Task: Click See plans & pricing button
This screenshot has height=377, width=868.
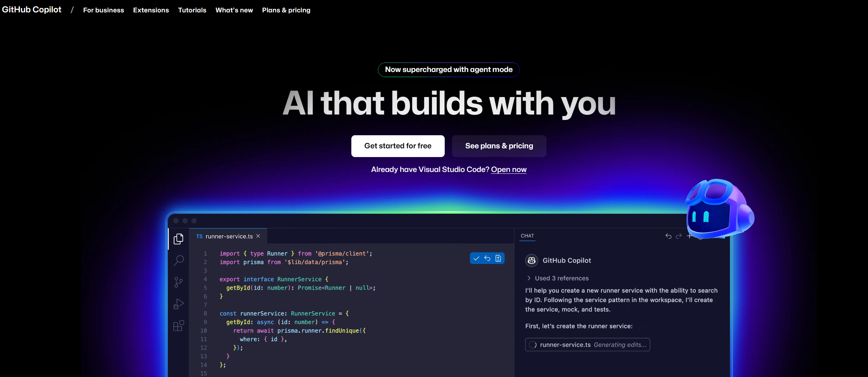Action: tap(499, 146)
